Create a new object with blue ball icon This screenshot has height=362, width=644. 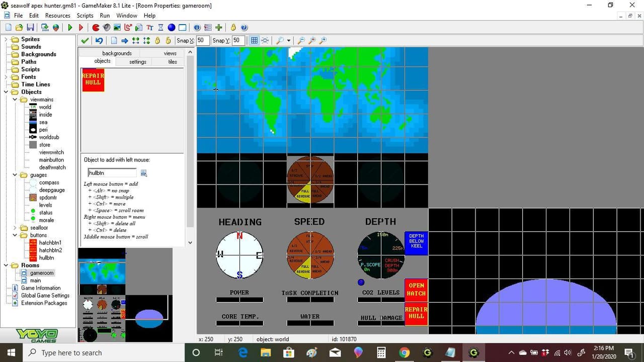click(172, 28)
